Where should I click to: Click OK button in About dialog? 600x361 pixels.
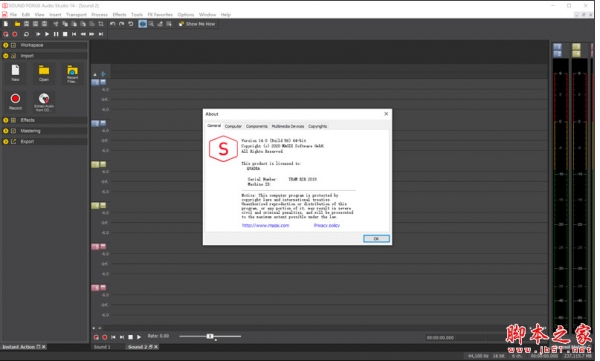[x=376, y=238]
